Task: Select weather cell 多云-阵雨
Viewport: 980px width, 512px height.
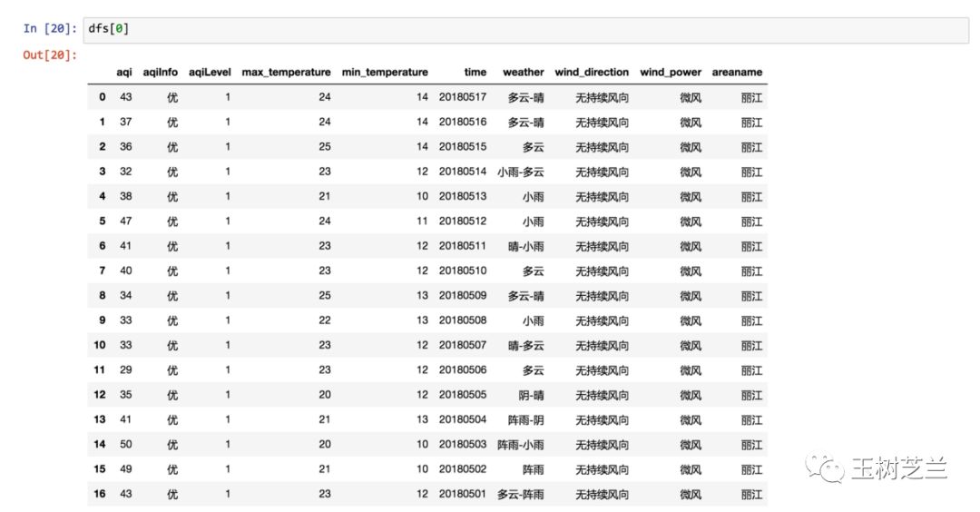Action: (x=521, y=495)
